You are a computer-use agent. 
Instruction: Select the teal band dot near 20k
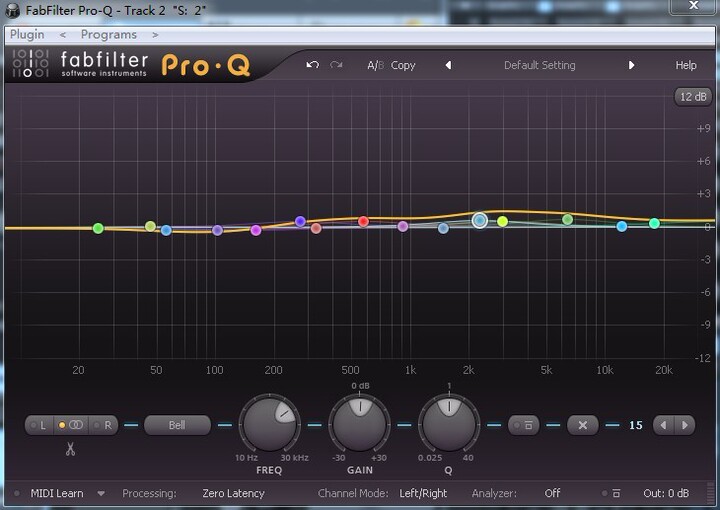pos(654,223)
